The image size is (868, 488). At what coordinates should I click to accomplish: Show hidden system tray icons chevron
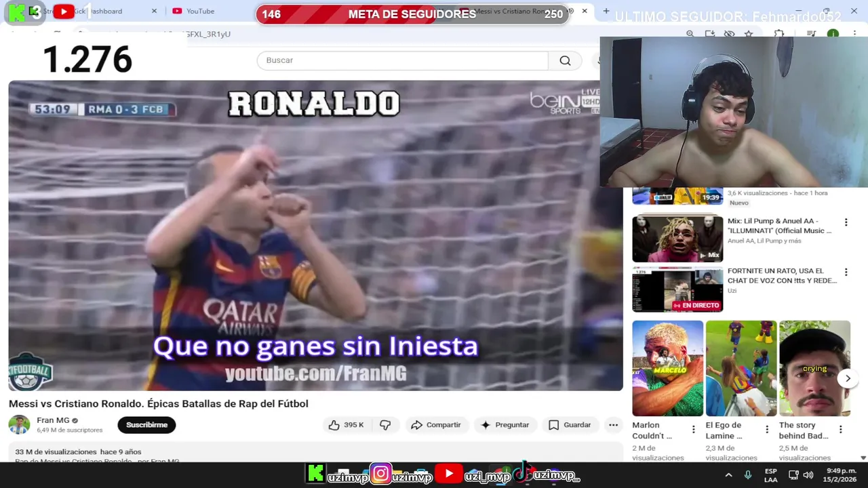pos(728,475)
